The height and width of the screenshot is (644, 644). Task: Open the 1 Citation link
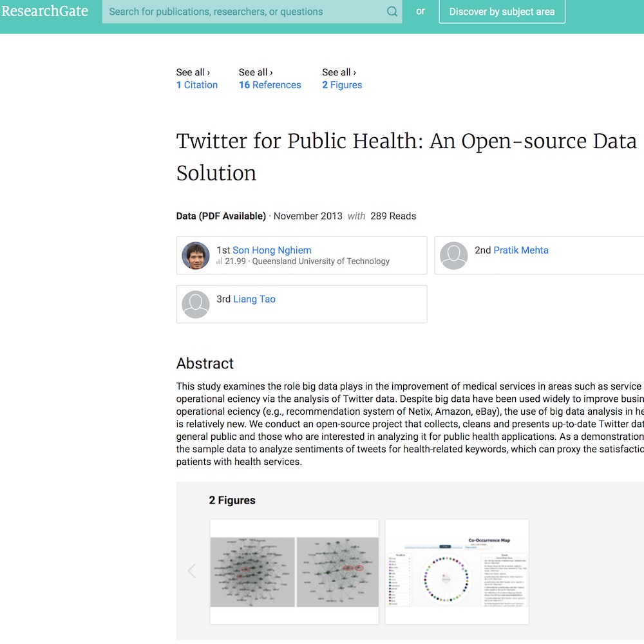tap(196, 85)
